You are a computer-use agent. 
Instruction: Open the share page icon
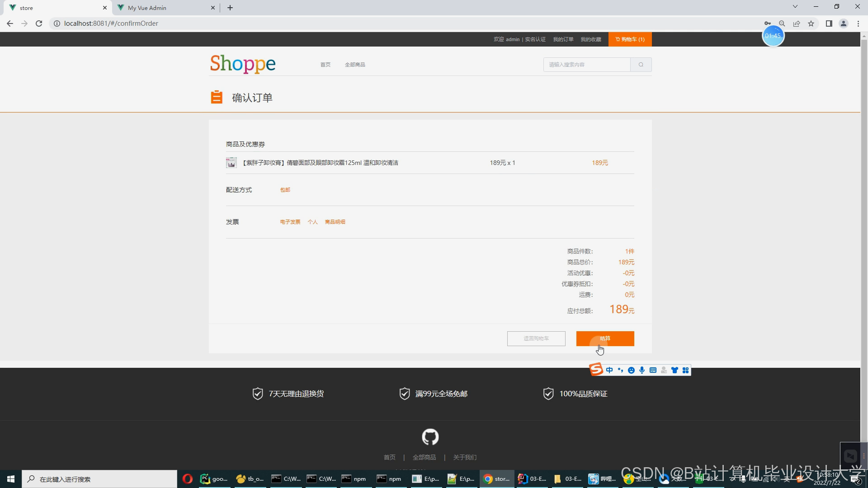click(x=797, y=23)
